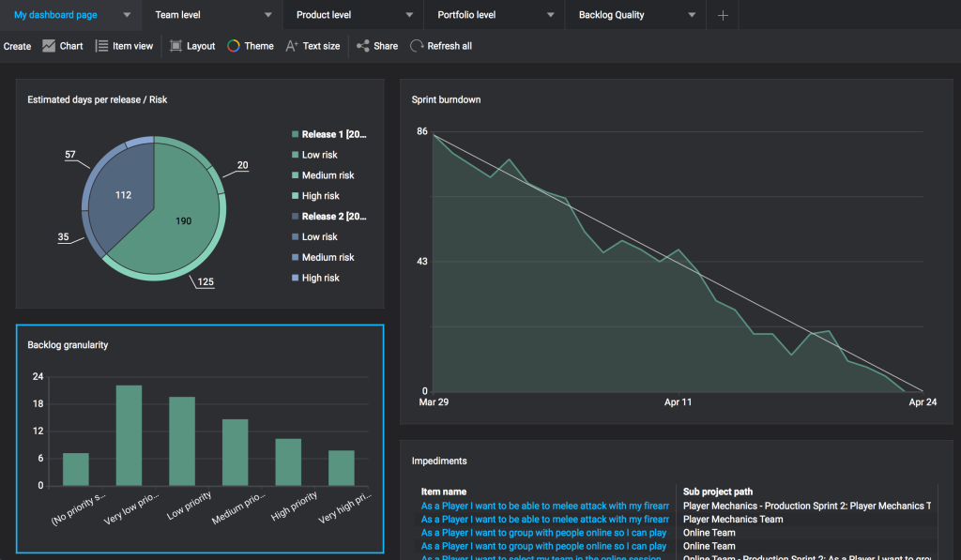Open the Team level tab dropdown arrow
961x560 pixels.
tap(268, 15)
